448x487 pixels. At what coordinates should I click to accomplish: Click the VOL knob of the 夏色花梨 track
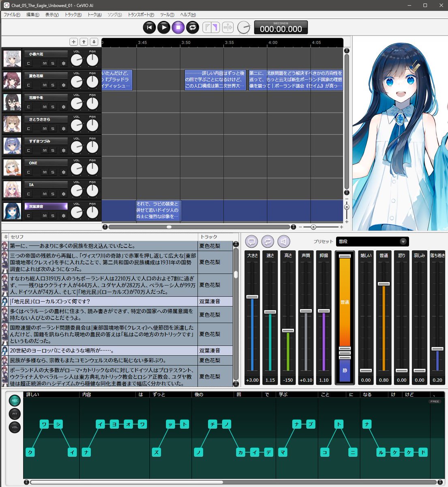point(77,82)
